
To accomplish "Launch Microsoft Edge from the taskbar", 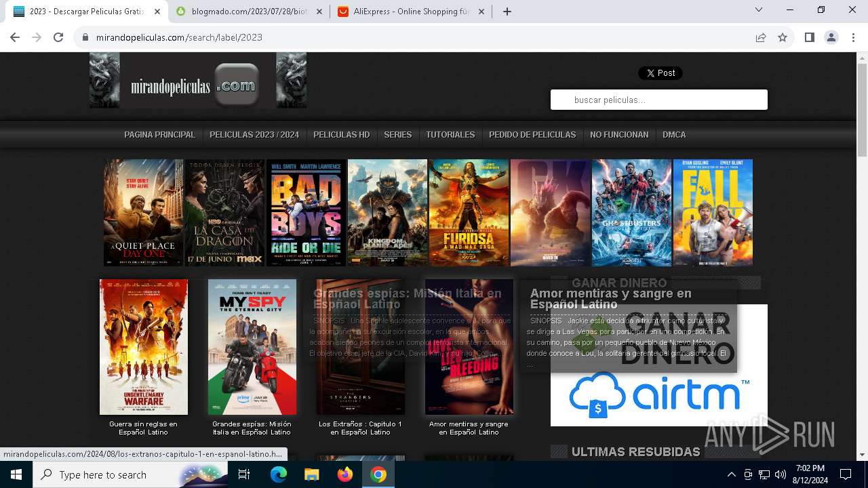I will (279, 474).
